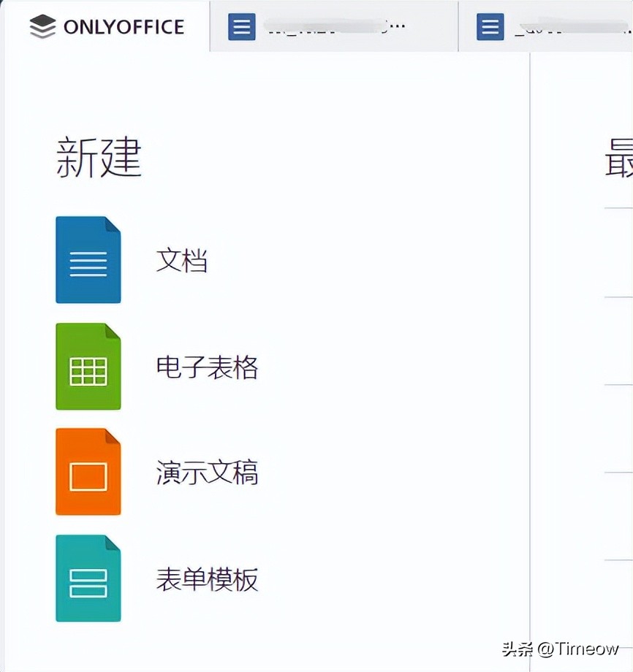Click the teal 表单模板 form template icon

click(x=88, y=579)
